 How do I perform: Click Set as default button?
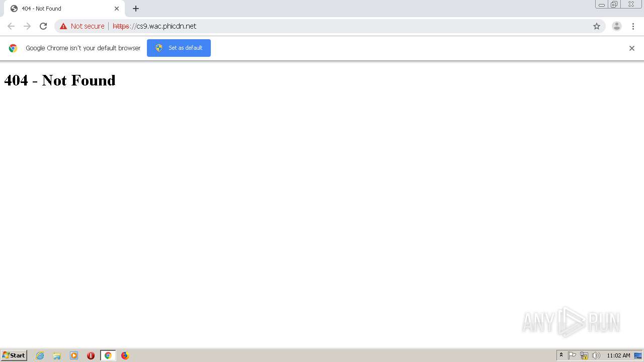tap(179, 48)
